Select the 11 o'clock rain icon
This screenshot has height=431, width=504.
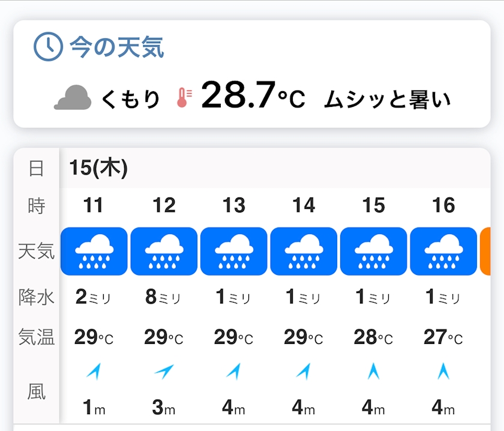coord(94,252)
